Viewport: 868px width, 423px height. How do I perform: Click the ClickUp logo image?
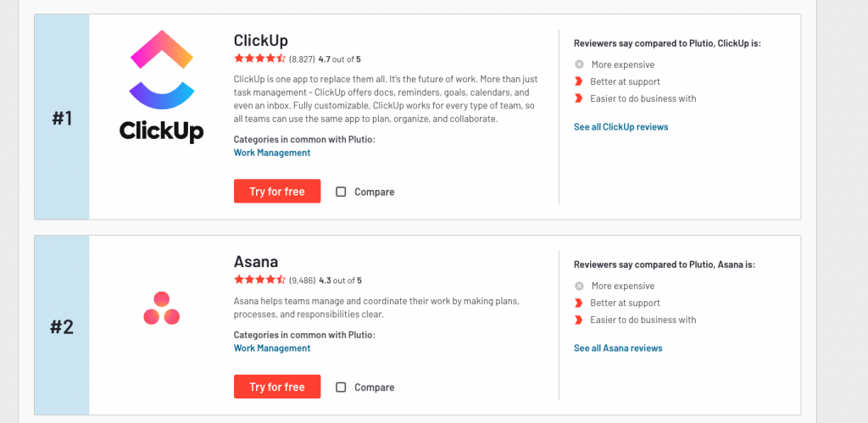[x=161, y=86]
